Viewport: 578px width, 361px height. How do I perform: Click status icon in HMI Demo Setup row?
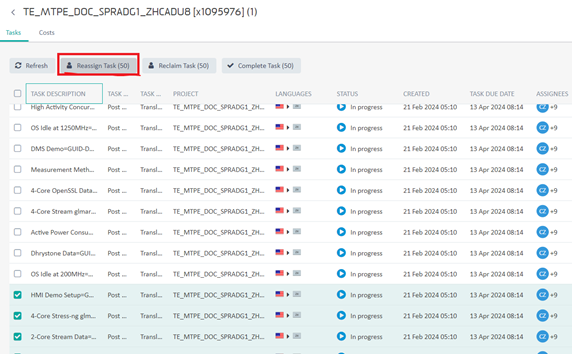(x=341, y=295)
